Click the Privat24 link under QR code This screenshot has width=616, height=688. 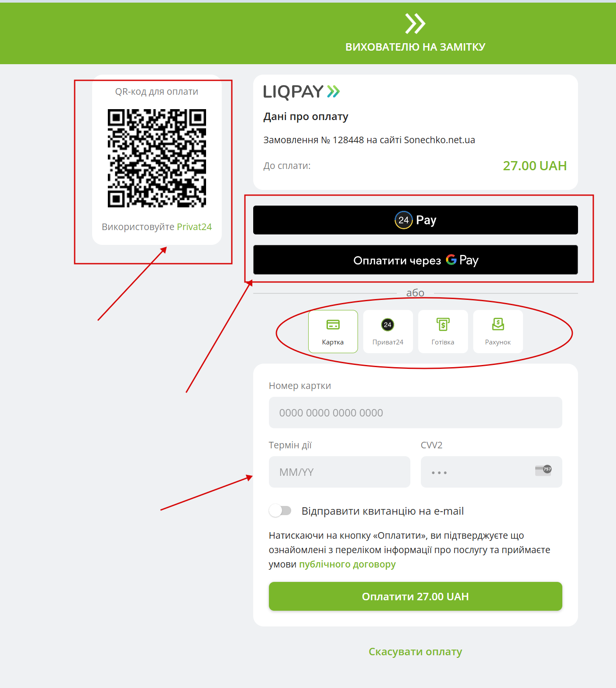point(194,227)
